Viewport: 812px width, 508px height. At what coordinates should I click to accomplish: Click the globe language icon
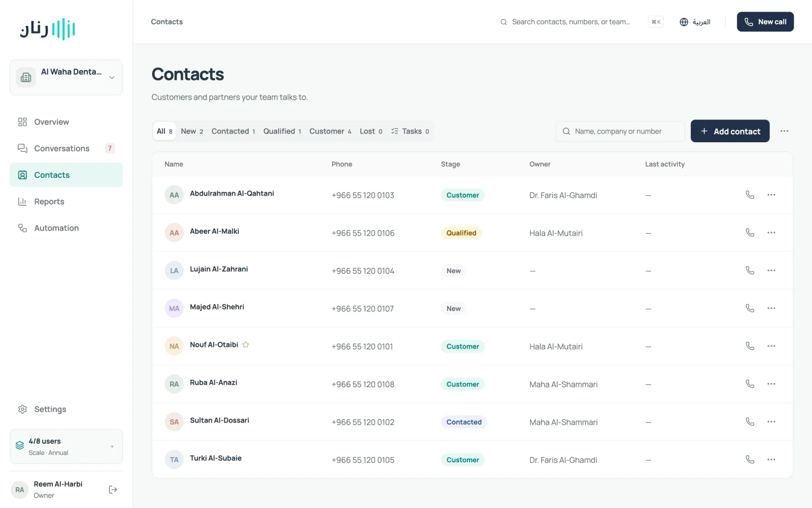coord(684,22)
